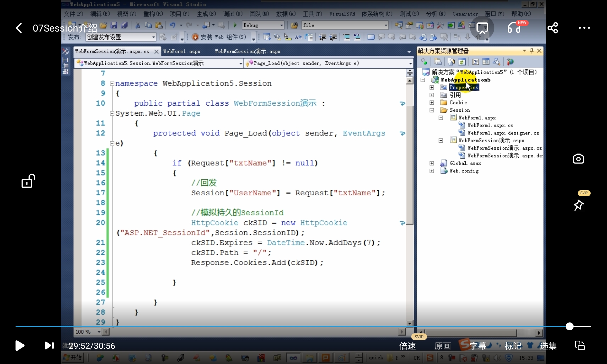Open the 文件(F) menu
This screenshot has height=364, width=607.
[73, 14]
